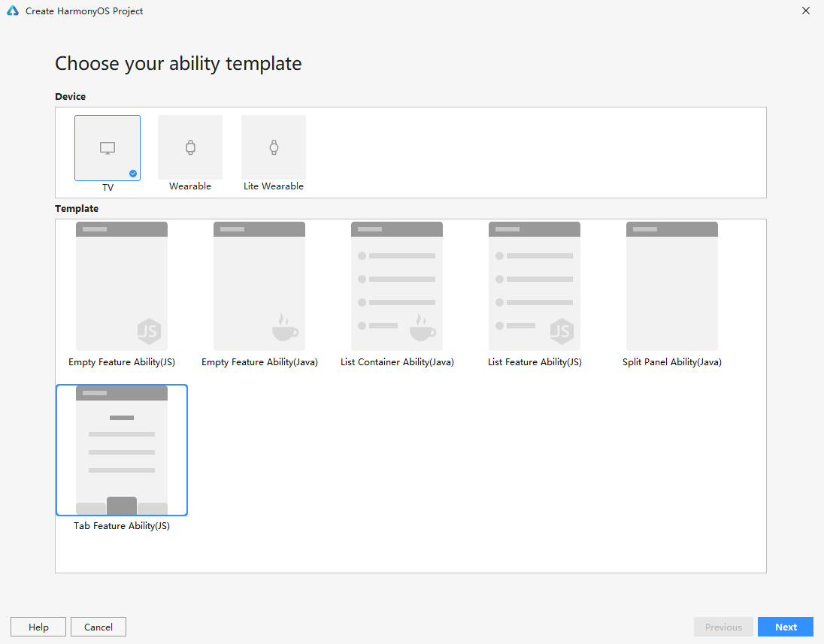
Task: Click the disabled Previous button
Action: click(723, 627)
